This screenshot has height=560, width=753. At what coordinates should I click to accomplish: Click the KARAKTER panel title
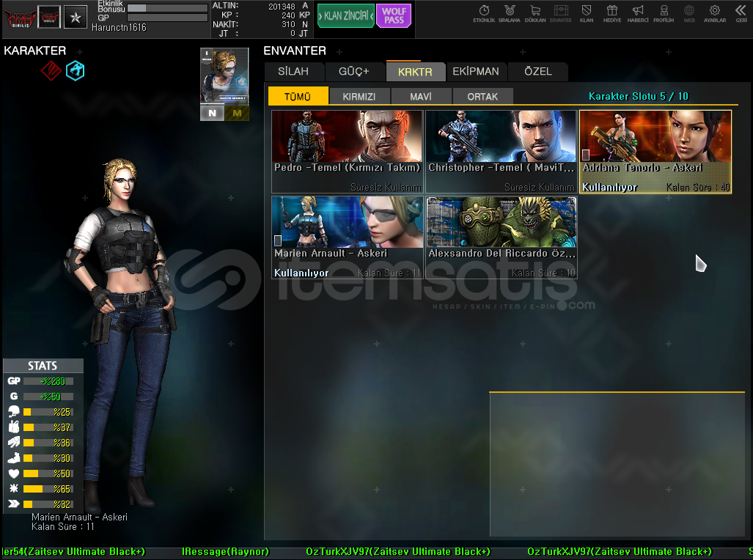tap(35, 51)
